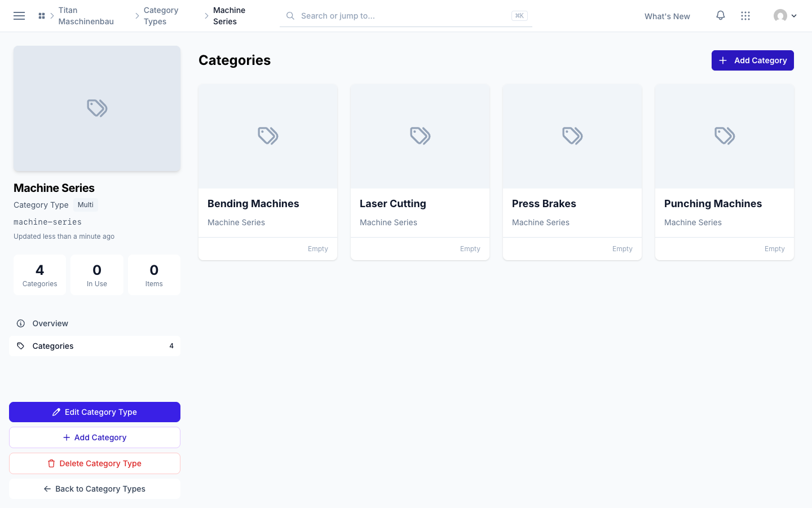
Task: Expand the user account dropdown chevron
Action: click(x=794, y=16)
